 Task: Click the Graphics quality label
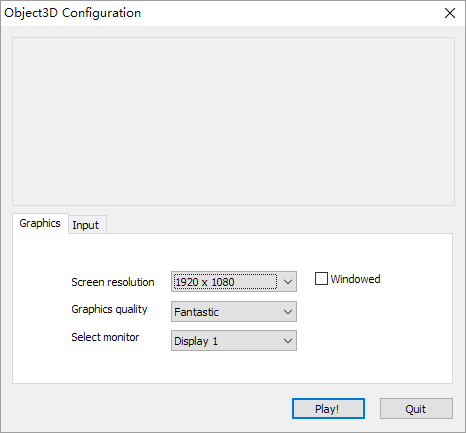109,309
